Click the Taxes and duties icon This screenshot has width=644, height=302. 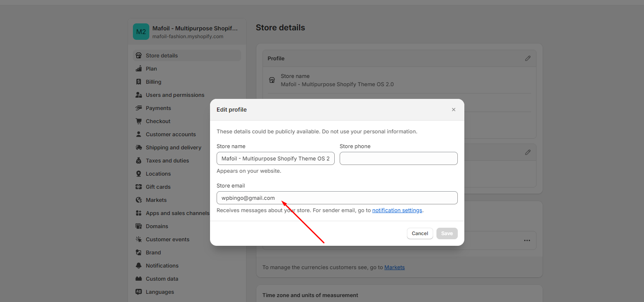coord(139,160)
